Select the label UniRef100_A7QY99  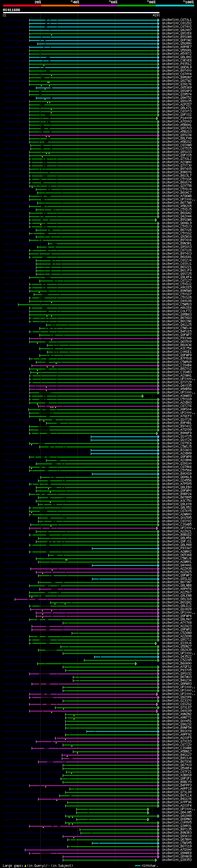[x=176, y=430]
